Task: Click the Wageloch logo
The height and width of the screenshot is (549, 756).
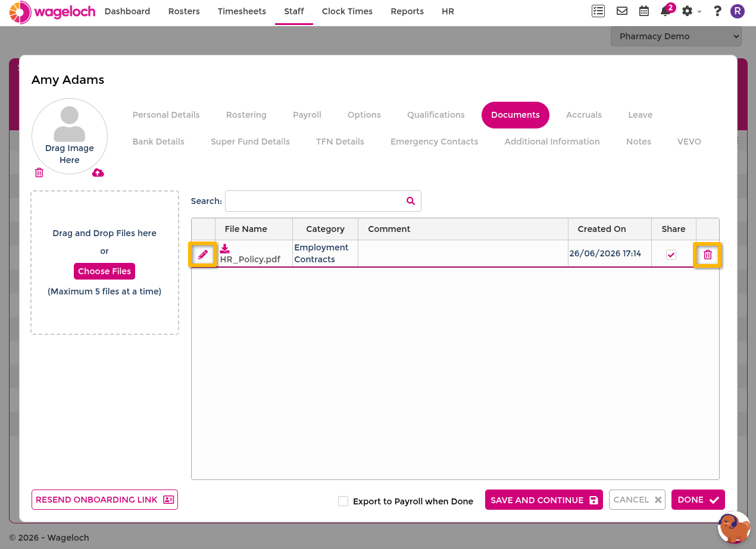Action: (52, 12)
